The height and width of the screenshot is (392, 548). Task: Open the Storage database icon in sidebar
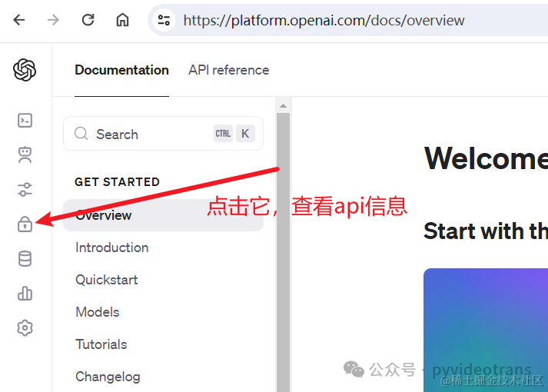pyautogui.click(x=25, y=258)
